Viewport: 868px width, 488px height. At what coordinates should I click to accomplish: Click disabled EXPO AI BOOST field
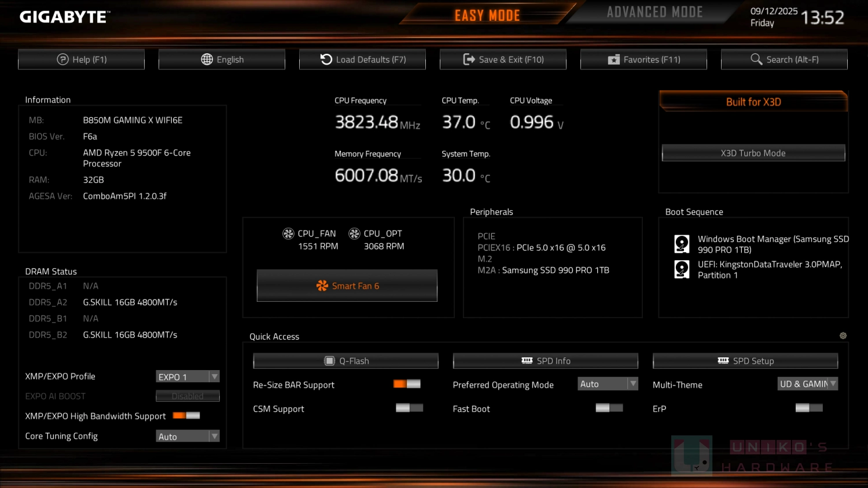click(187, 396)
